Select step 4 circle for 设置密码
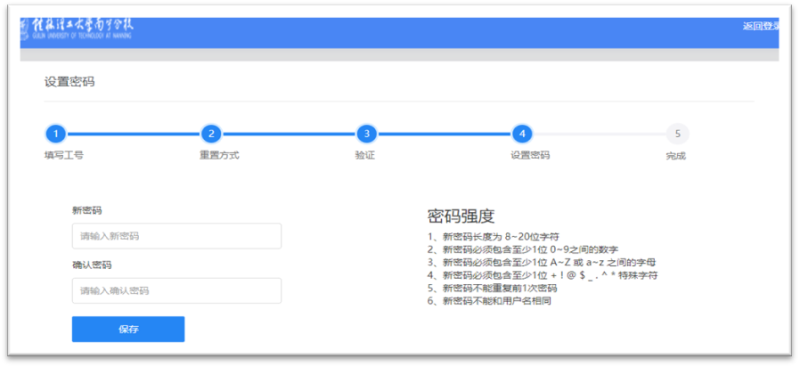800x367 pixels. pyautogui.click(x=522, y=134)
